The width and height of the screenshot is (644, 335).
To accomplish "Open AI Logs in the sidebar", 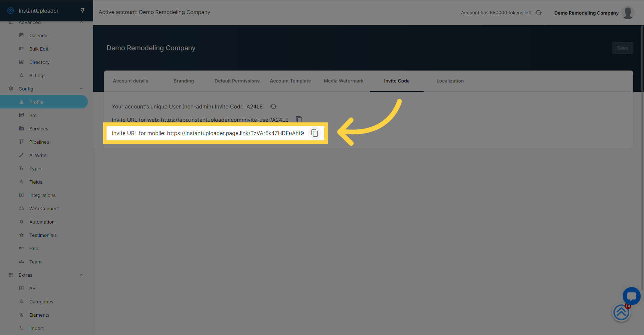I will pyautogui.click(x=44, y=76).
